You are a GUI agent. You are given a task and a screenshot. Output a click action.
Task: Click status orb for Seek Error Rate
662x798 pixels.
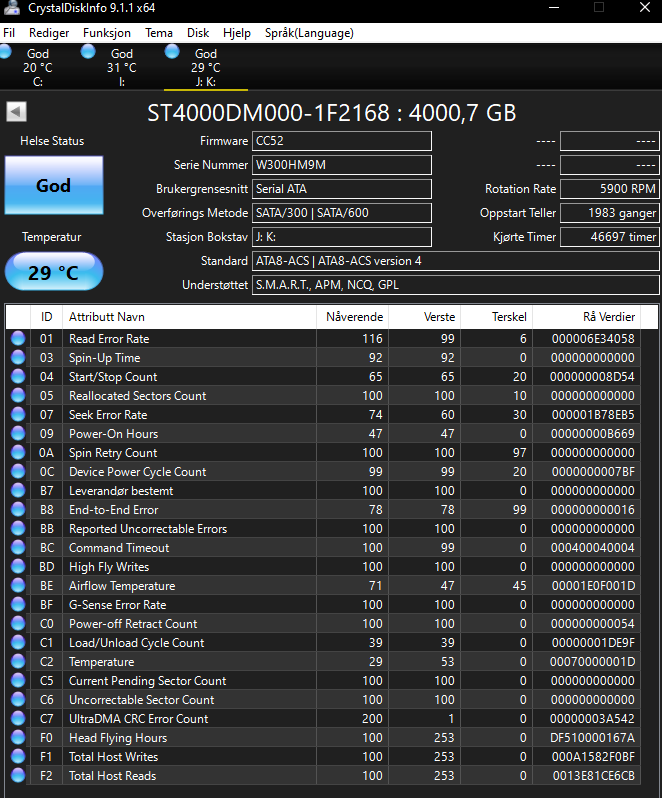point(18,414)
